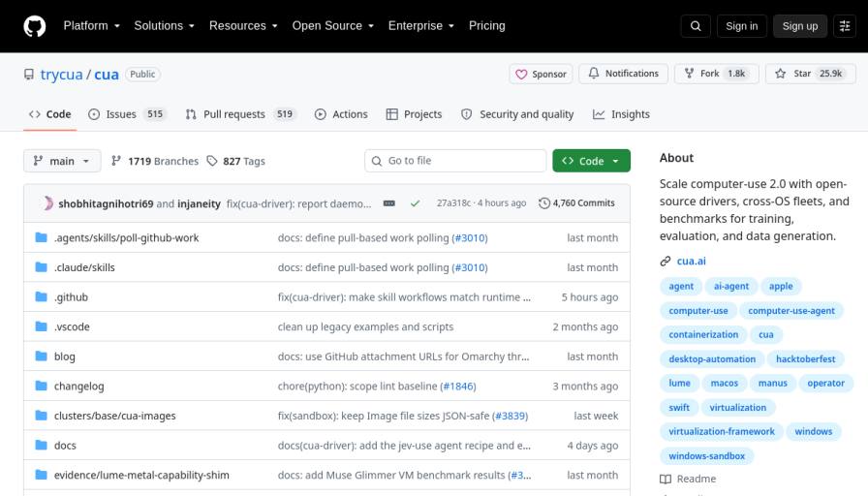Viewport: 868px width, 496px height.
Task: Switch to the Projects tab
Action: 415,114
